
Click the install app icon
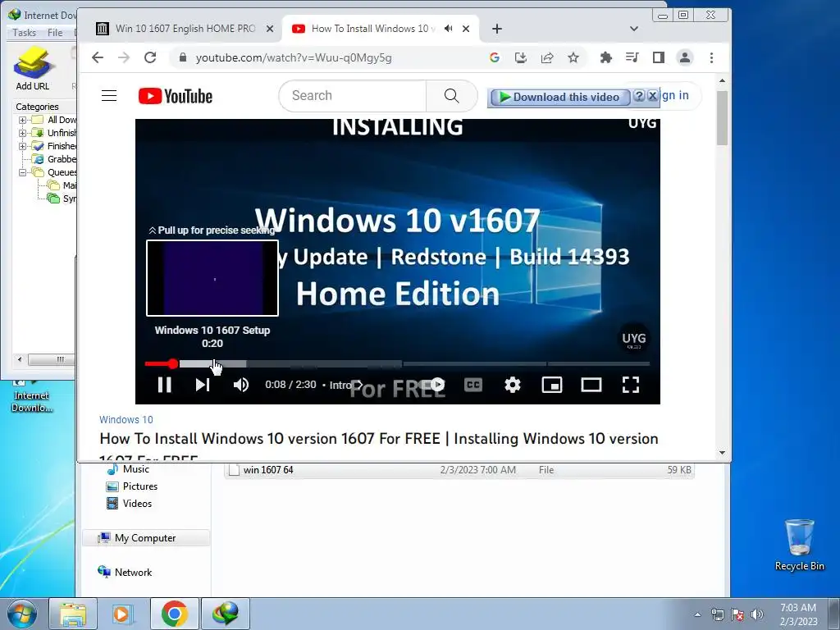[x=521, y=57]
